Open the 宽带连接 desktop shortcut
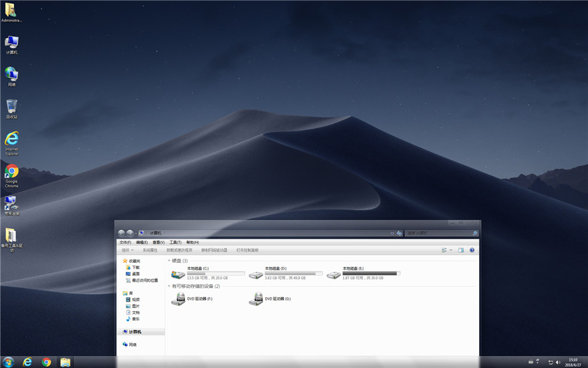Viewport: 588px width, 368px height. coord(11,206)
